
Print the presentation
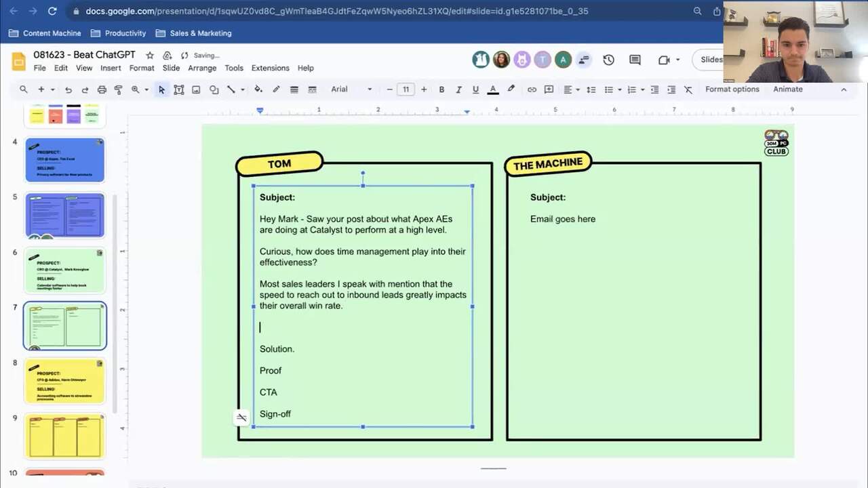102,89
